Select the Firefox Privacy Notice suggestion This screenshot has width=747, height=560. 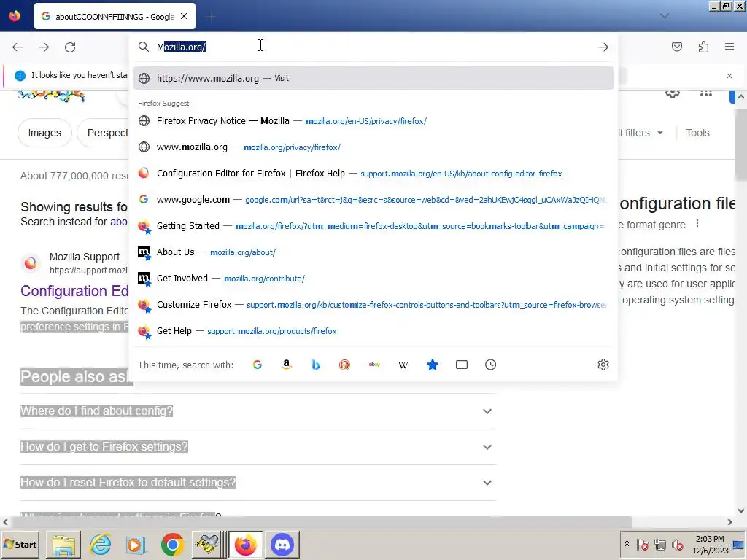tap(373, 121)
